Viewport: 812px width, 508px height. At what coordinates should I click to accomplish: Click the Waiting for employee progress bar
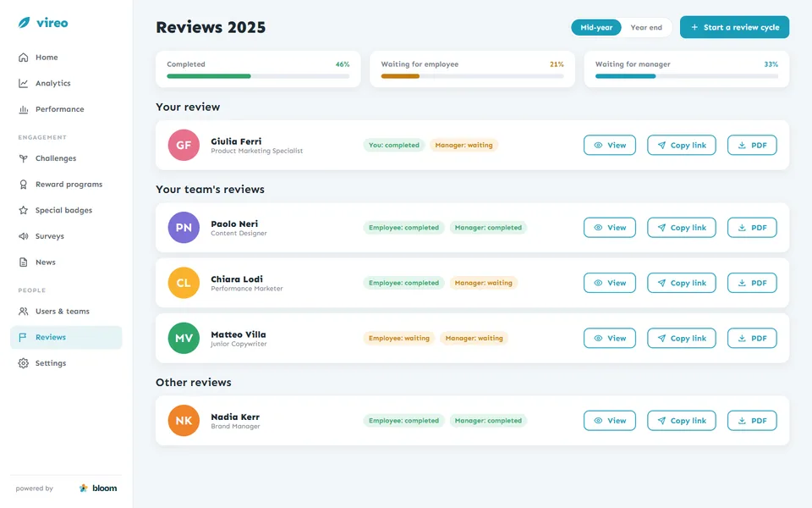472,76
